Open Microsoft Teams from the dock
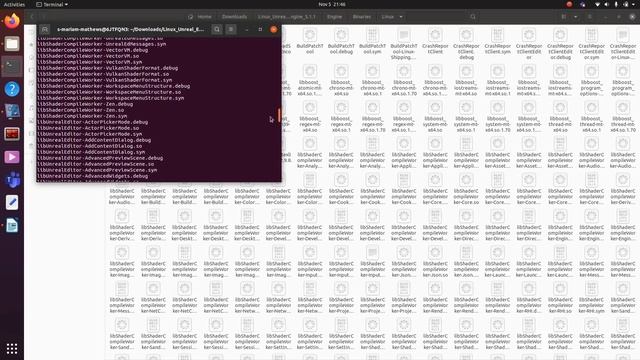 pyautogui.click(x=12, y=180)
